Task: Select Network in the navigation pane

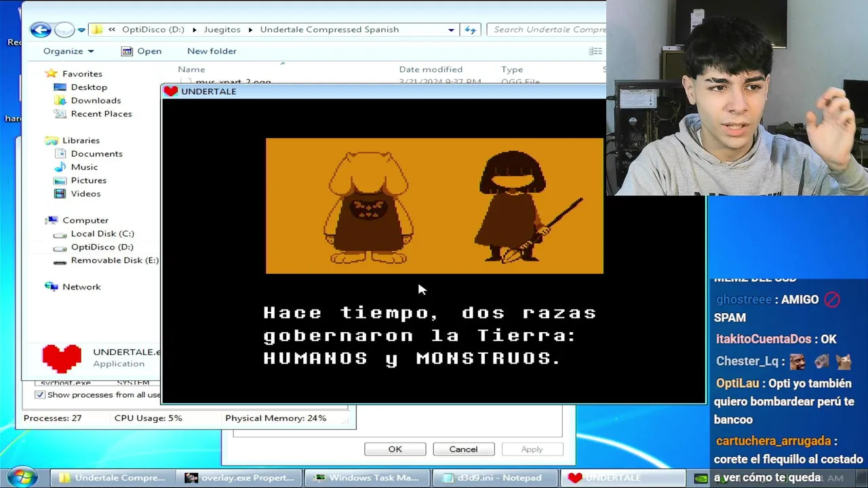Action: pos(81,287)
